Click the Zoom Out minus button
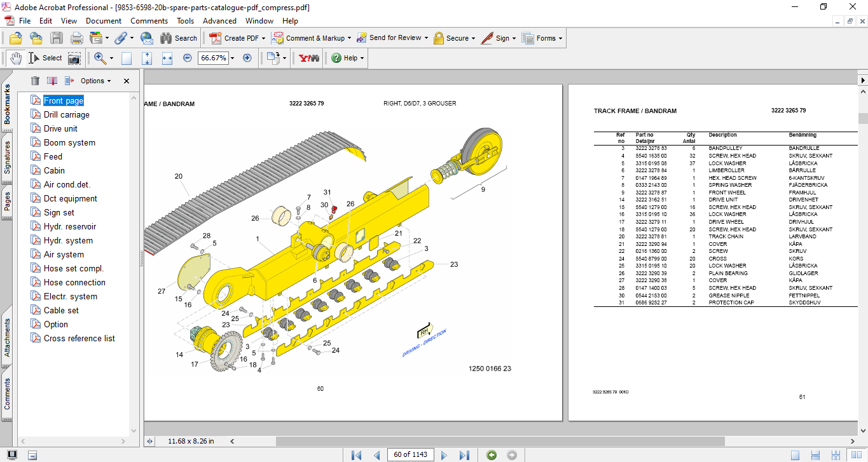The height and width of the screenshot is (462, 868). point(187,58)
